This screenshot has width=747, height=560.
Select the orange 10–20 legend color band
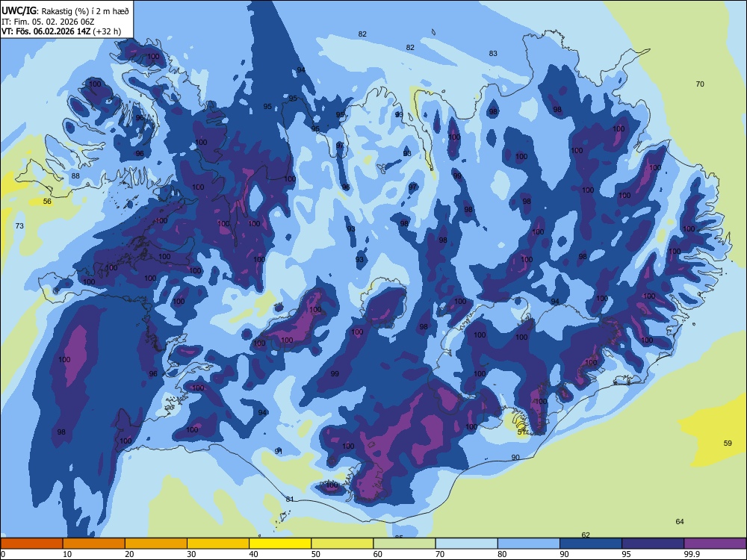94,544
